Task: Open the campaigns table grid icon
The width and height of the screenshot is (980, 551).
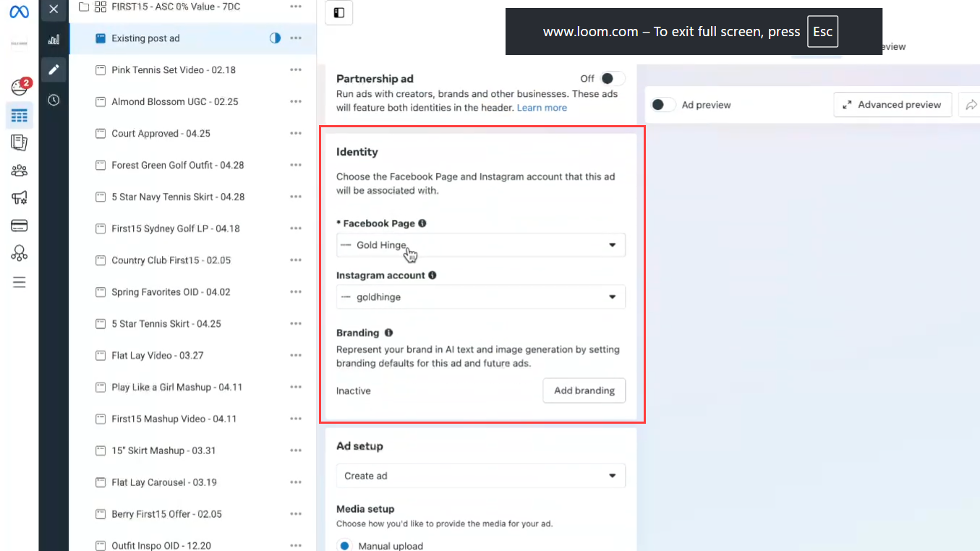Action: (x=20, y=116)
